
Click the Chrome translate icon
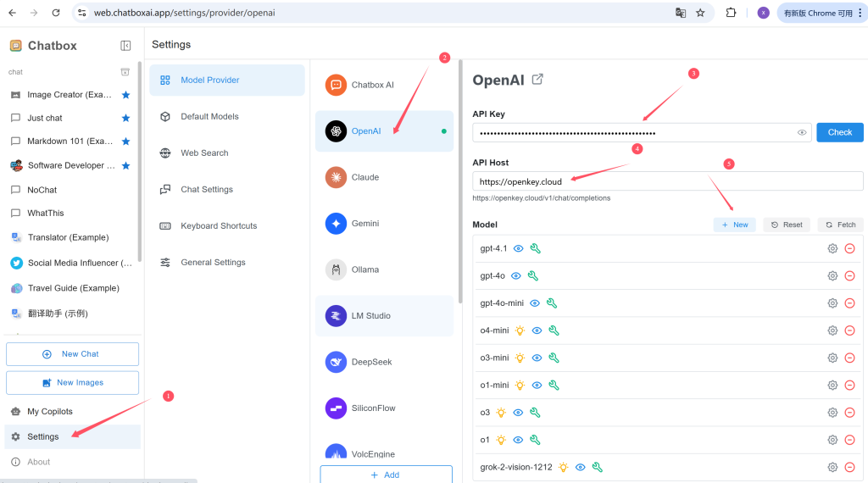(681, 13)
